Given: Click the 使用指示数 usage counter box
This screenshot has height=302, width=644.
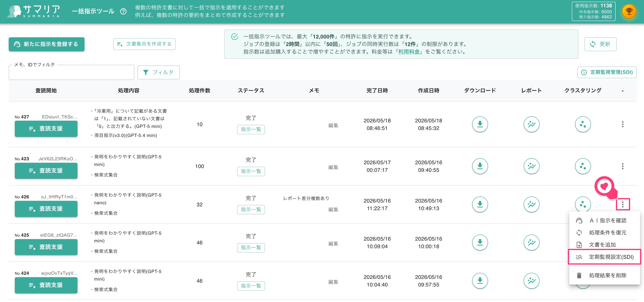Looking at the screenshot, I should click(593, 12).
